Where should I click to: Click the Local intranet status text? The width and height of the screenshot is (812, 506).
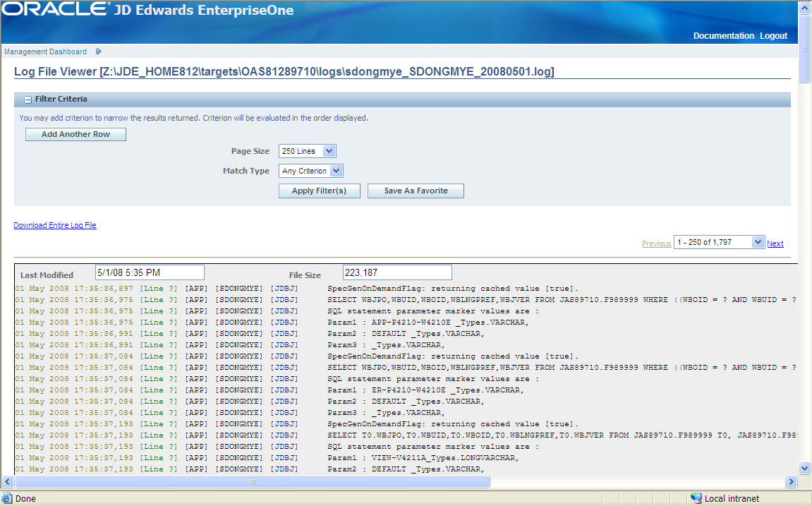[732, 499]
